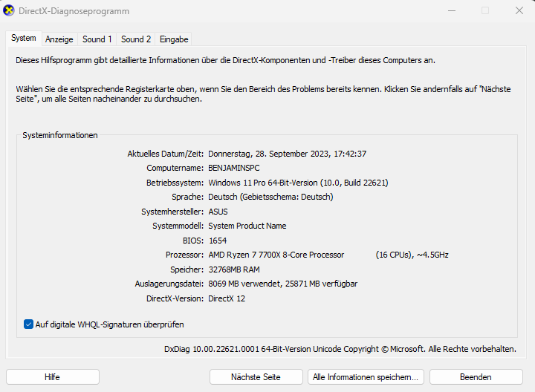Image resolution: width=535 pixels, height=392 pixels.
Task: Click the Speicher: field label
Action: 187,269
